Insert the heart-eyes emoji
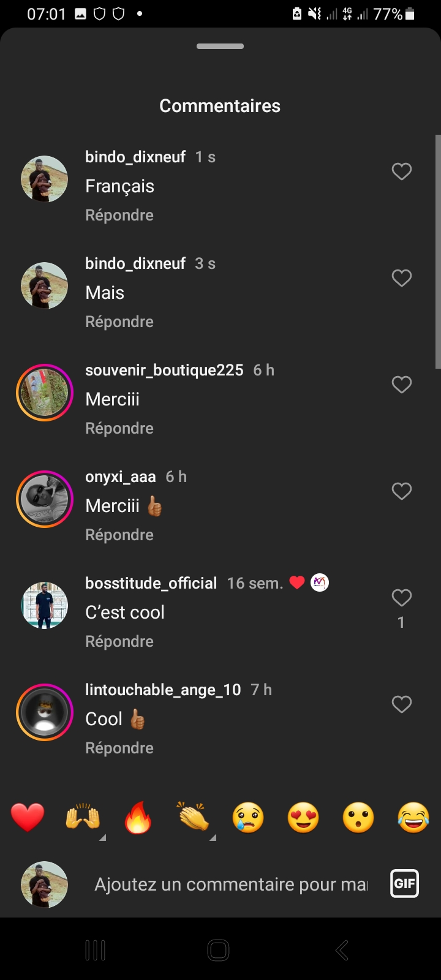Image resolution: width=441 pixels, height=980 pixels. click(x=303, y=818)
